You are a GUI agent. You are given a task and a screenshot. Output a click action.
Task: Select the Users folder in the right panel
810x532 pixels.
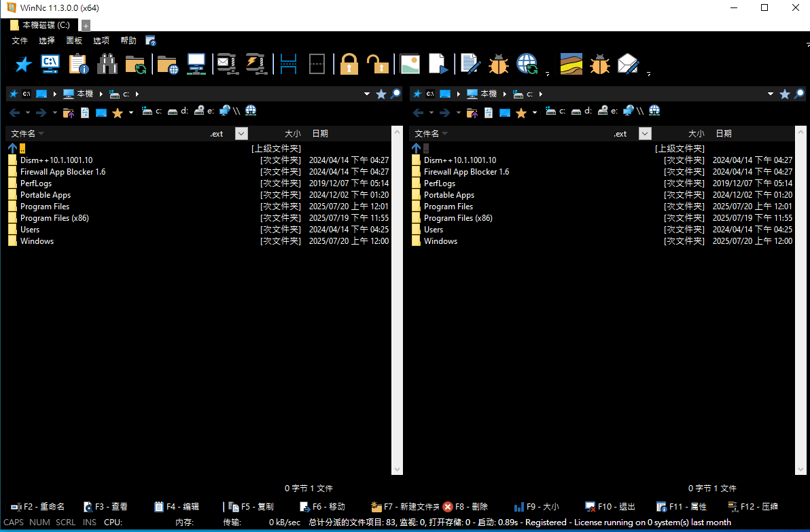pyautogui.click(x=602, y=230)
